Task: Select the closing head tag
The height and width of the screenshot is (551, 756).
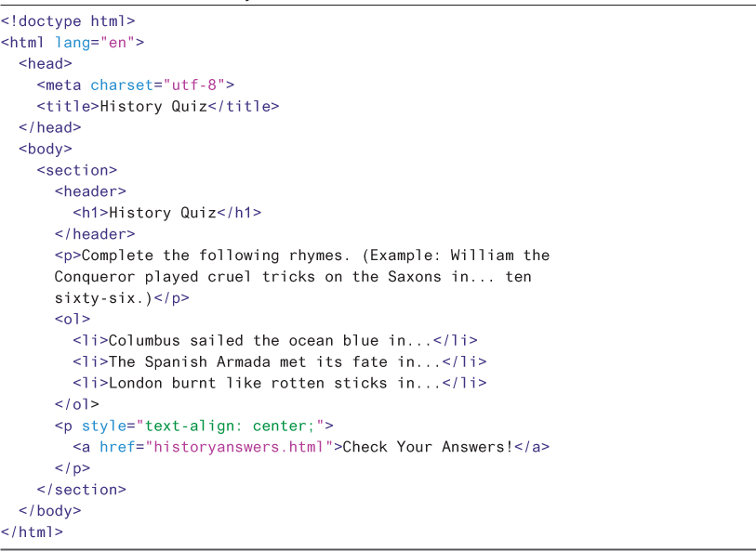Action: [x=49, y=127]
